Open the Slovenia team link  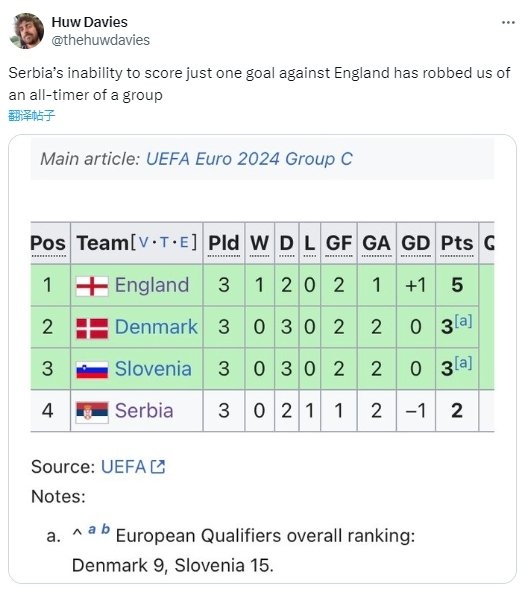[153, 369]
